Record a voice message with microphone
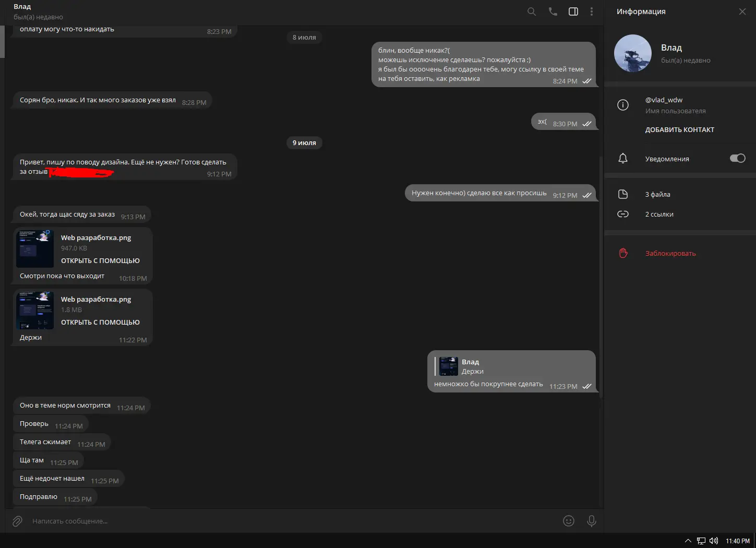 tap(591, 521)
